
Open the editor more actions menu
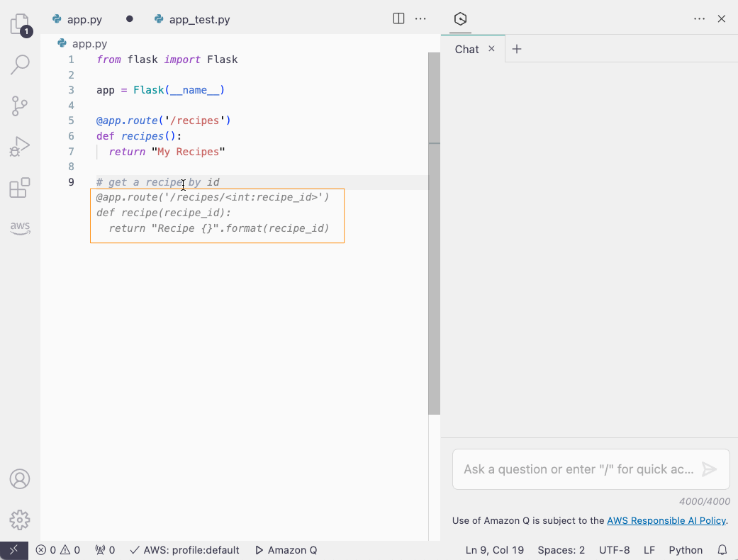tap(420, 18)
